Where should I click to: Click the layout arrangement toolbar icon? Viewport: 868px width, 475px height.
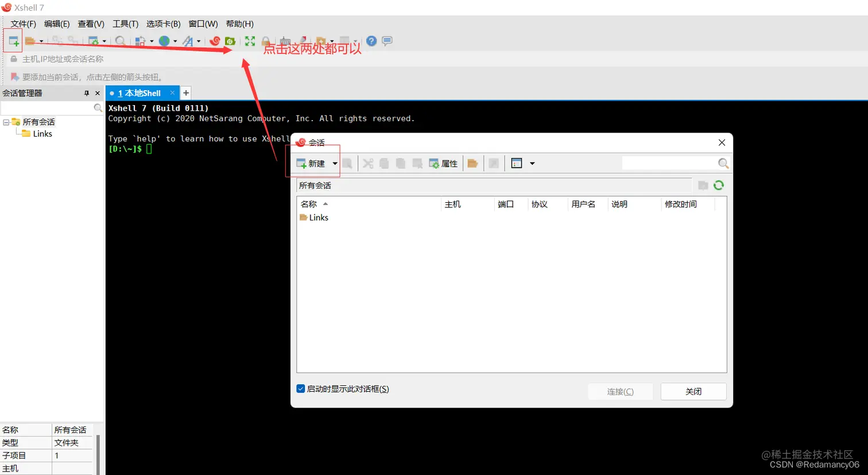click(x=140, y=41)
